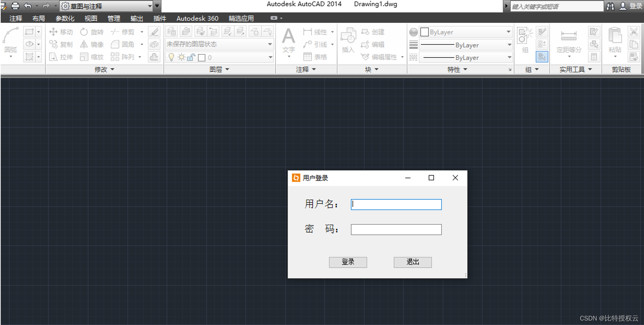The width and height of the screenshot is (644, 325).
Task: Open the Quick Calculator icon
Action: click(x=594, y=57)
